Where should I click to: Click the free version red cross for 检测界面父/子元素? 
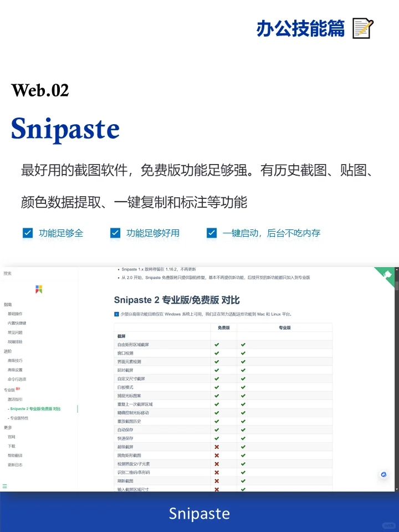pyautogui.click(x=217, y=464)
